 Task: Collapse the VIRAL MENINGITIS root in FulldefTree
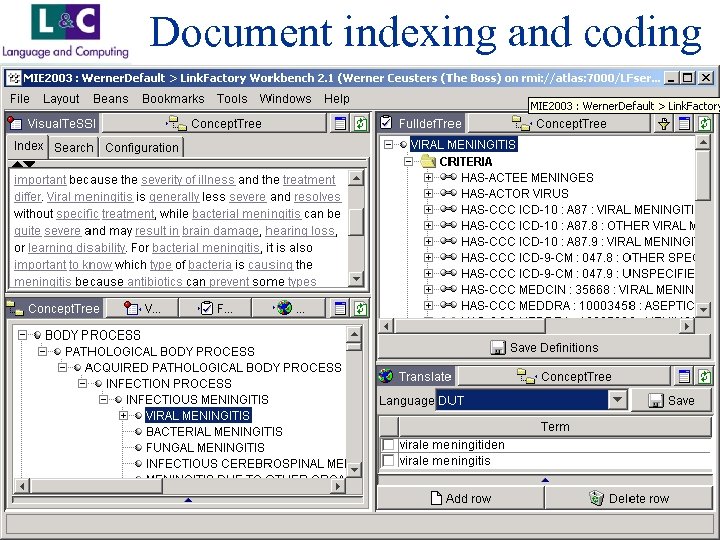pos(388,145)
